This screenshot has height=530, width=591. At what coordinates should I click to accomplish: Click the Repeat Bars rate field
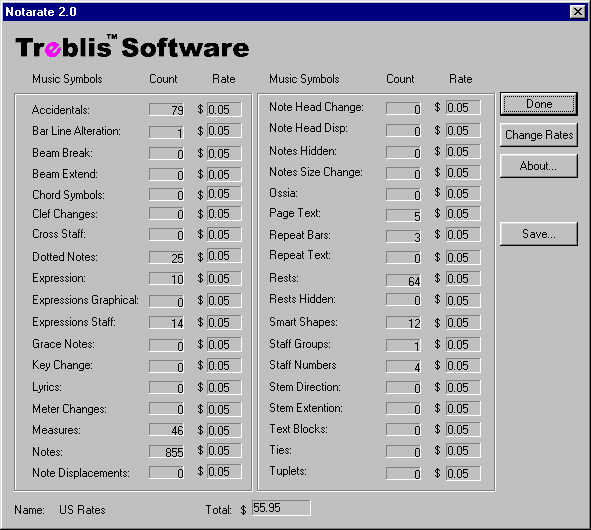point(463,234)
